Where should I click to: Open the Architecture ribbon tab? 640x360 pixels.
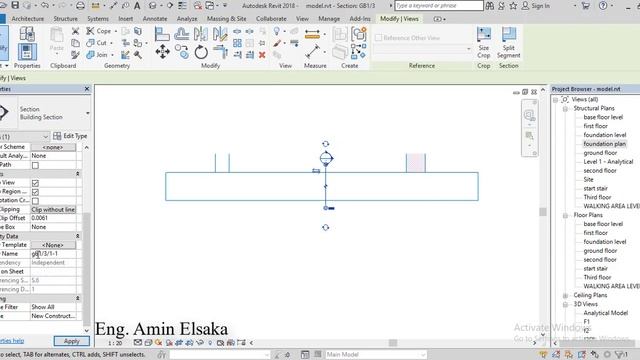pos(27,19)
